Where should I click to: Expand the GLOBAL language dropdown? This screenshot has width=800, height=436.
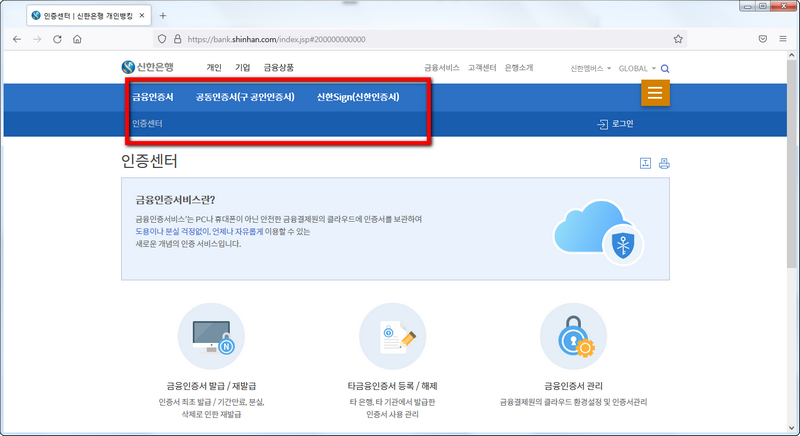637,68
